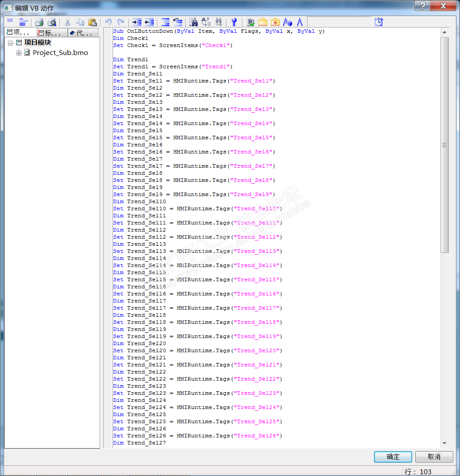The image size is (460, 476).
Task: Click the uncomment-lines toolbar icon
Action: click(178, 22)
